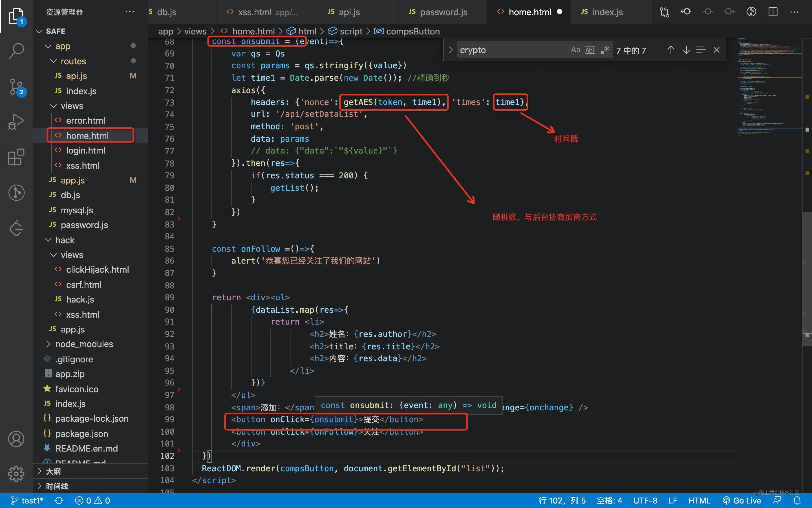Screen dimensions: 812x508
Task: Click UTF-8 encoding in status bar
Action: (645, 501)
